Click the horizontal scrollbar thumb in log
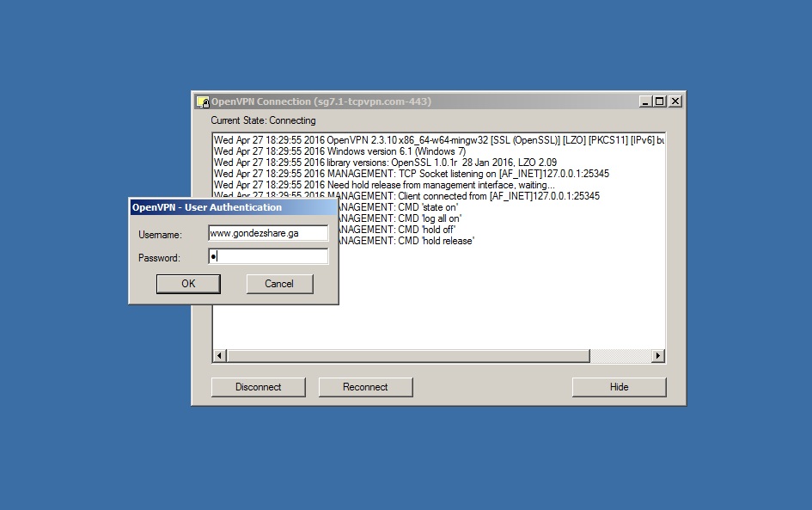The image size is (812, 510). tap(408, 355)
